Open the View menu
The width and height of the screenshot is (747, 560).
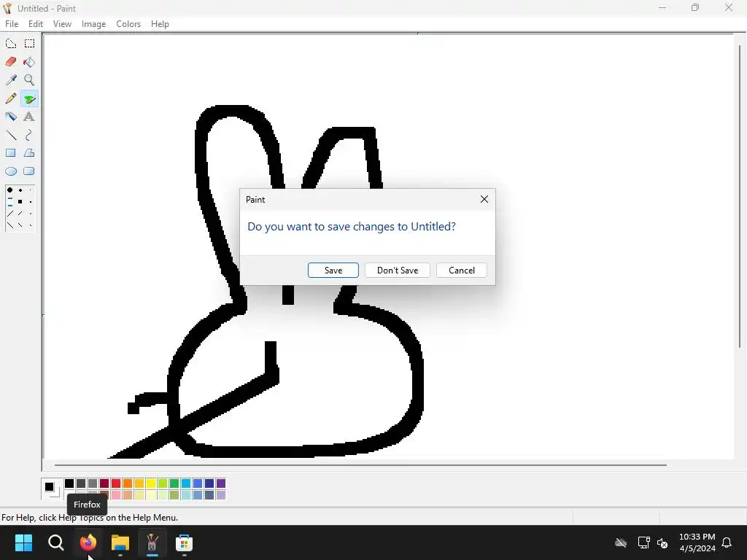coord(62,24)
